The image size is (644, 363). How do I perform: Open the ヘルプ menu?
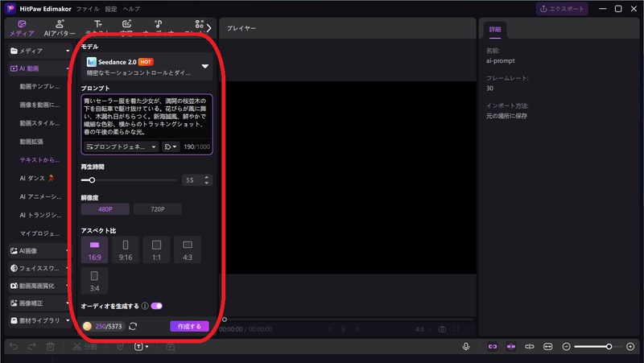(131, 9)
